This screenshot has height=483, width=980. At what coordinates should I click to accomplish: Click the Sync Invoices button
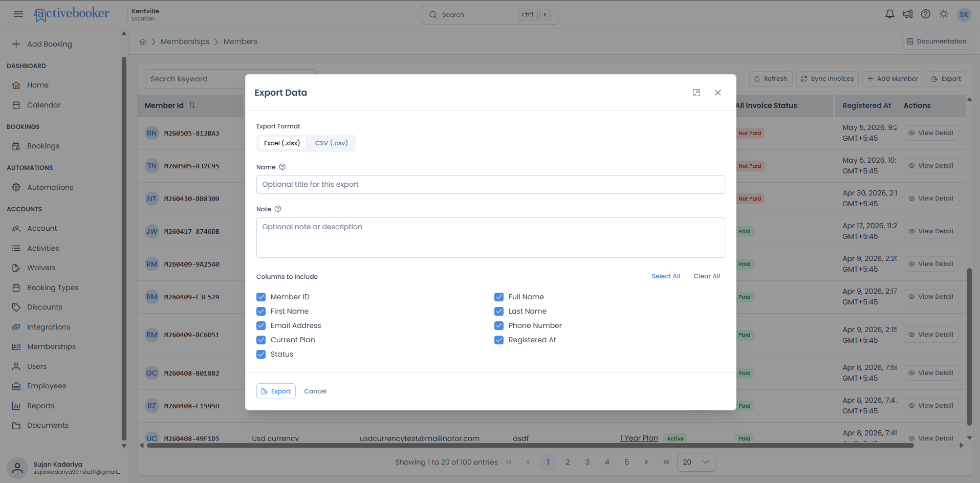tap(827, 79)
